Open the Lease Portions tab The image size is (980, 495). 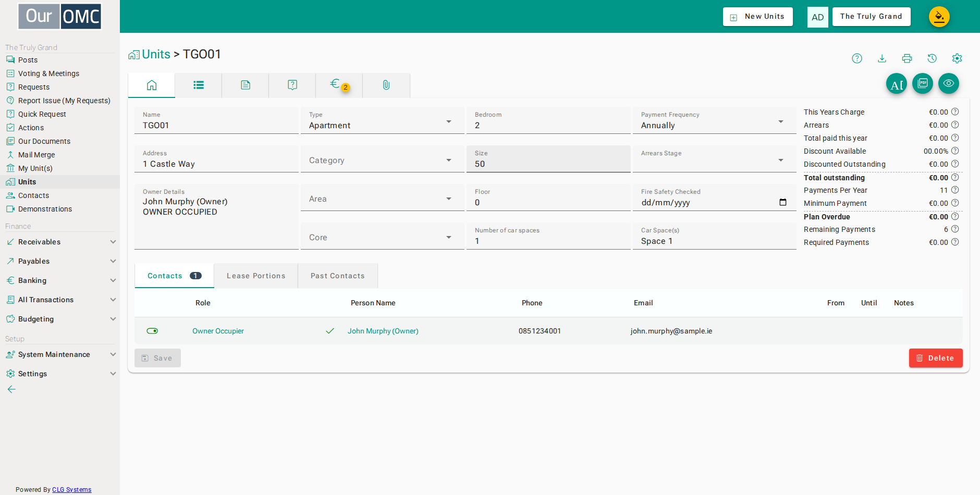point(256,276)
